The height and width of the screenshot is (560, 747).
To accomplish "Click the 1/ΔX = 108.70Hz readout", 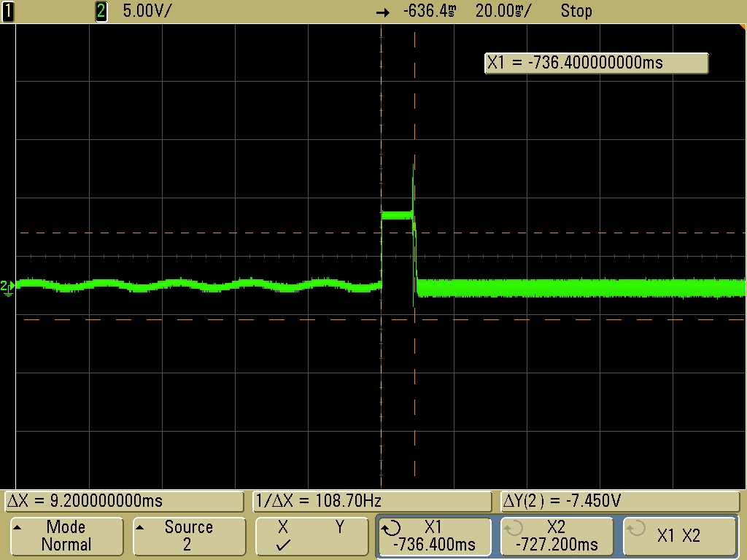I will pos(371,501).
